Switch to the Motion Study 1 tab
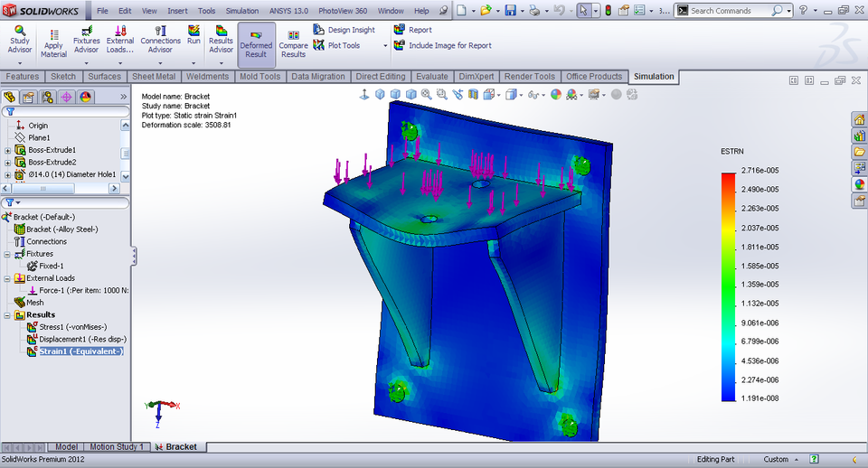Viewport: 868px width, 468px height. pos(117,446)
